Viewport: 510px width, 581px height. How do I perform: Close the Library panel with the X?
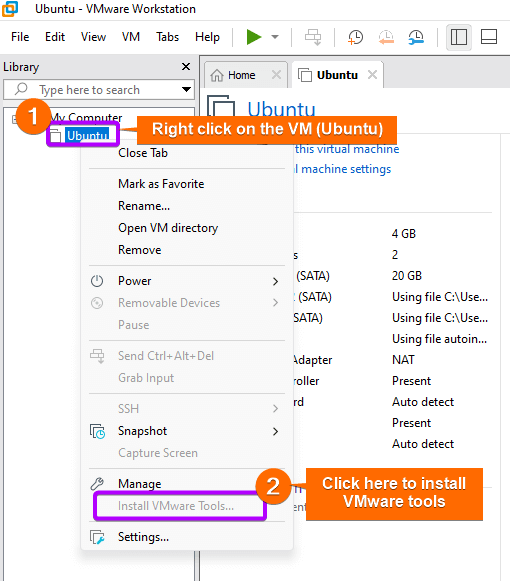186,66
